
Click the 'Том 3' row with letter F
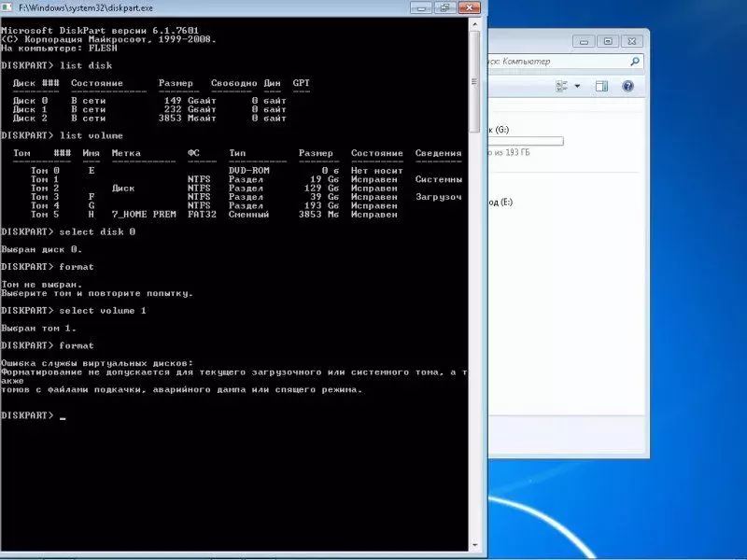coord(247,197)
